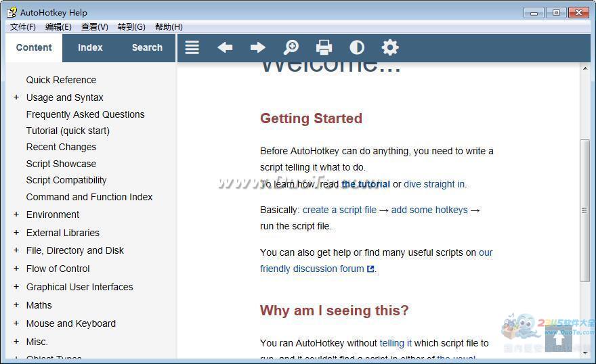Expand the Usage and Syntax node
Image resolution: width=596 pixels, height=364 pixels.
coord(16,97)
